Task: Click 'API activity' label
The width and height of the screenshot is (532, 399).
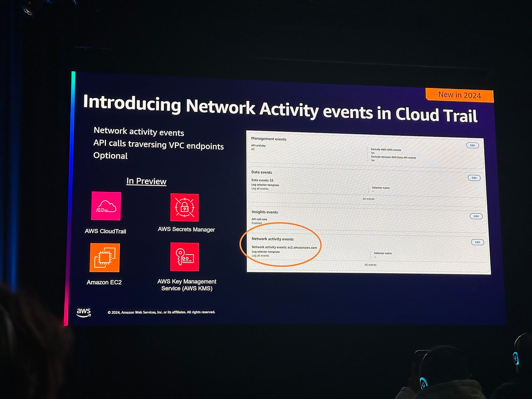Action: [258, 146]
